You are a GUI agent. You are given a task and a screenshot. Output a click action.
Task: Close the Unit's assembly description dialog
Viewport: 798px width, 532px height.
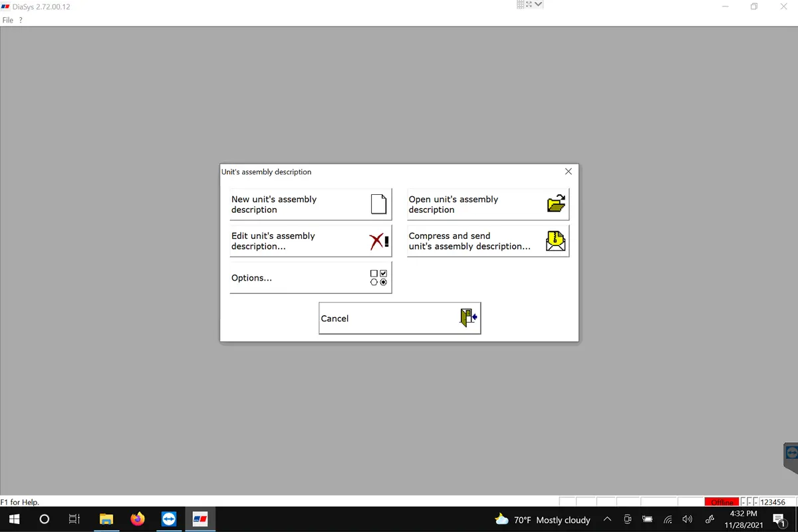click(568, 172)
